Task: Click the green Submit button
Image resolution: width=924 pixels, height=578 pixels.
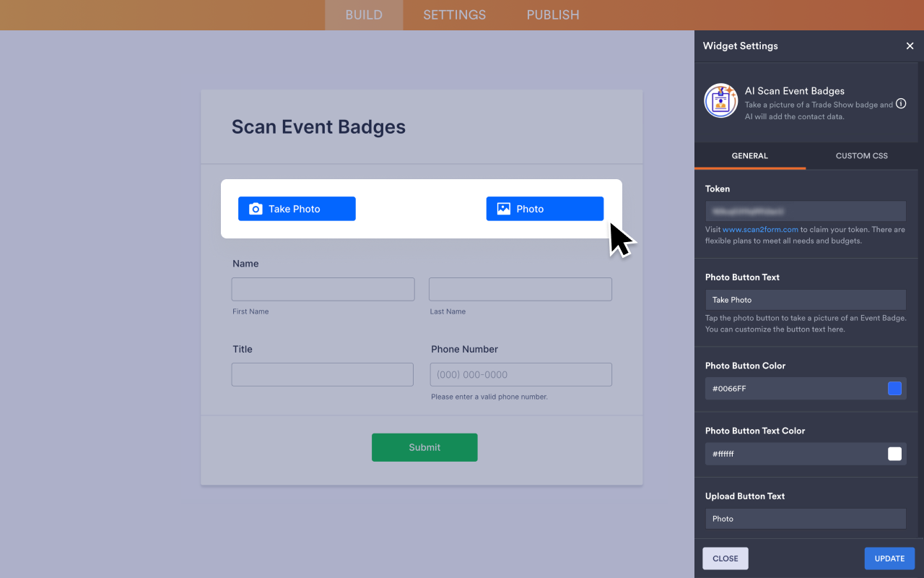Action: pyautogui.click(x=424, y=447)
